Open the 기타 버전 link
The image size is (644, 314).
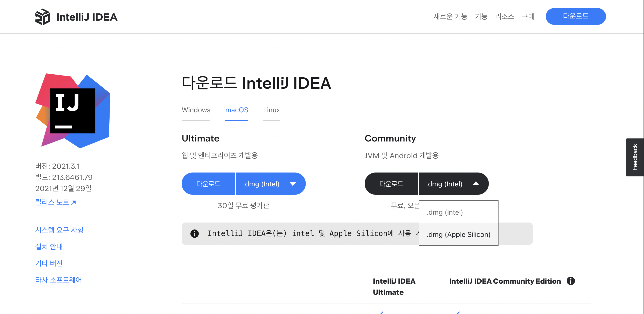coord(49,263)
